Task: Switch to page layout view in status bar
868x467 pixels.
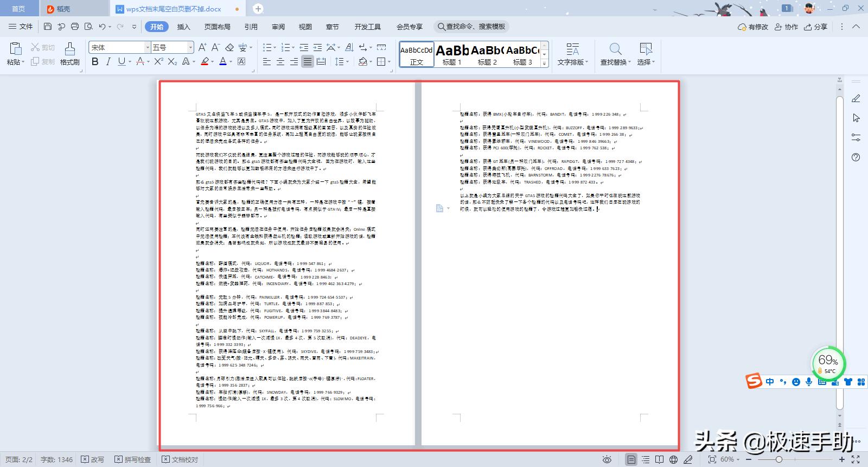Action: (x=631, y=459)
